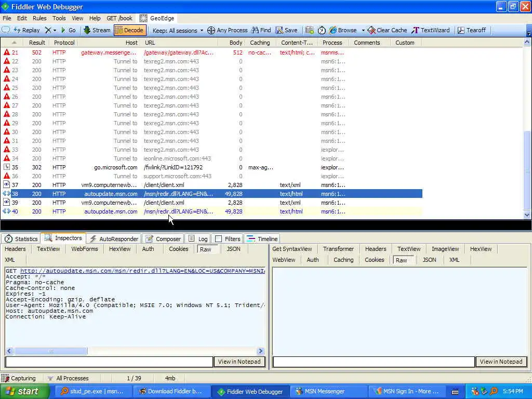Open TextWizard tool
The width and height of the screenshot is (532, 399).
(431, 30)
